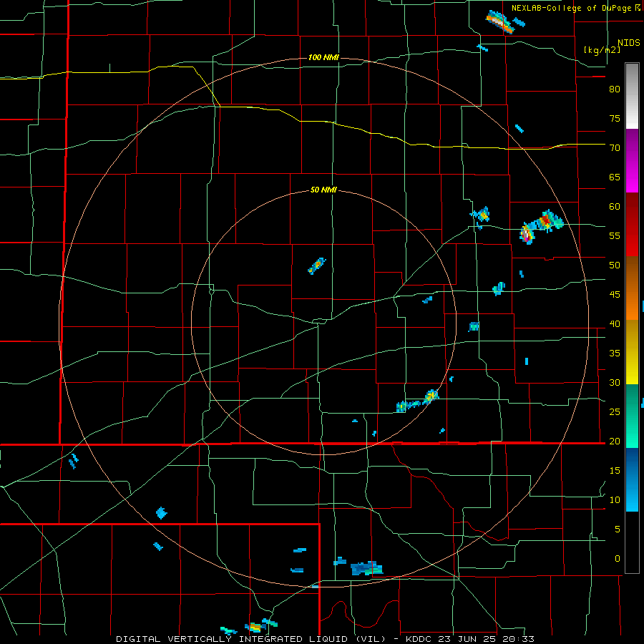Select scale value 10
Viewport: 644px width, 644px height.
pos(615,500)
